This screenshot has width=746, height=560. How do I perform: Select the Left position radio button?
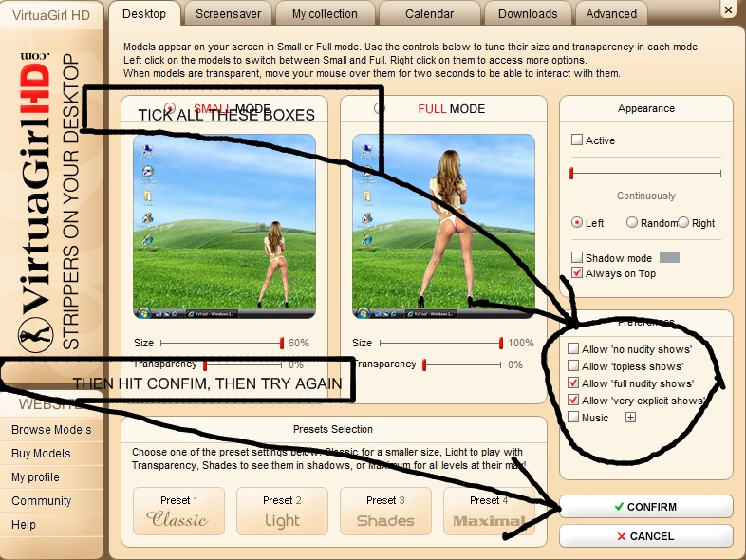click(577, 222)
